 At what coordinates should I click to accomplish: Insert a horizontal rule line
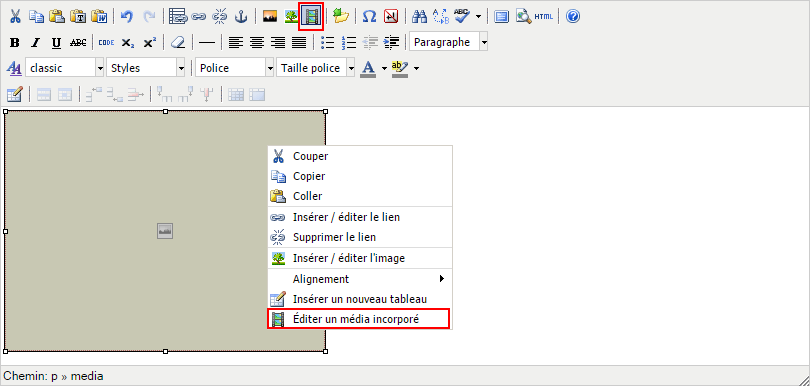207,42
